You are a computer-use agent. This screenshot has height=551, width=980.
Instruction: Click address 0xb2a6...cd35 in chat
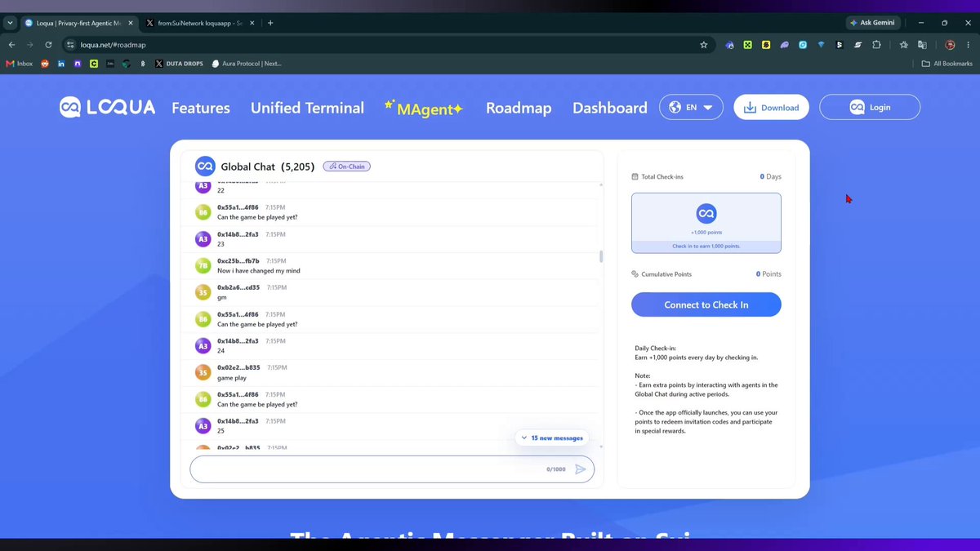click(238, 287)
